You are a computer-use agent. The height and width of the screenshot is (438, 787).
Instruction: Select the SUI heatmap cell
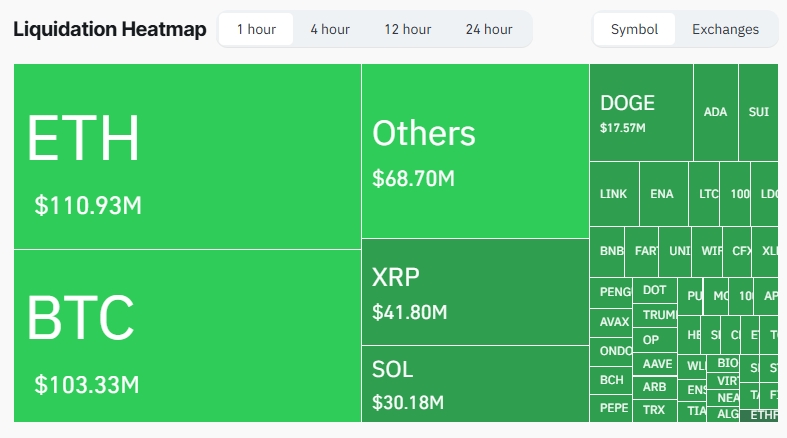click(759, 112)
